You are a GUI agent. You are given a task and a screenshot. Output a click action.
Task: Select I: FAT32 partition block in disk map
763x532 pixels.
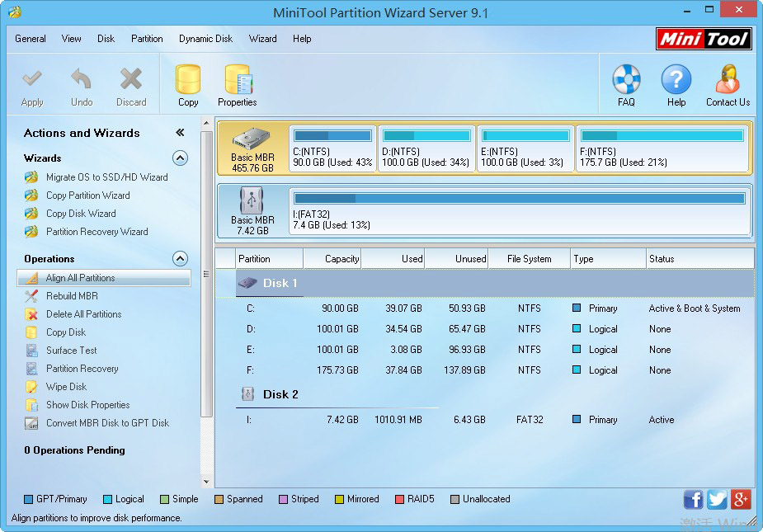[519, 211]
